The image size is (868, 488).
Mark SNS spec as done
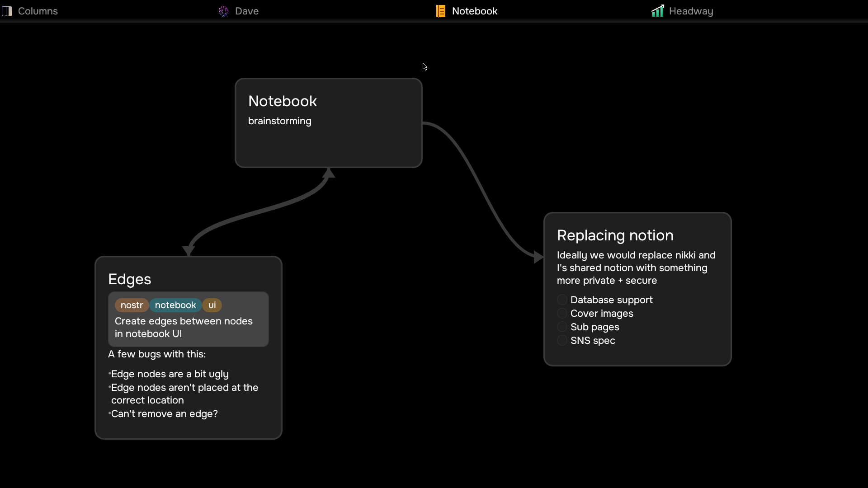pyautogui.click(x=562, y=340)
